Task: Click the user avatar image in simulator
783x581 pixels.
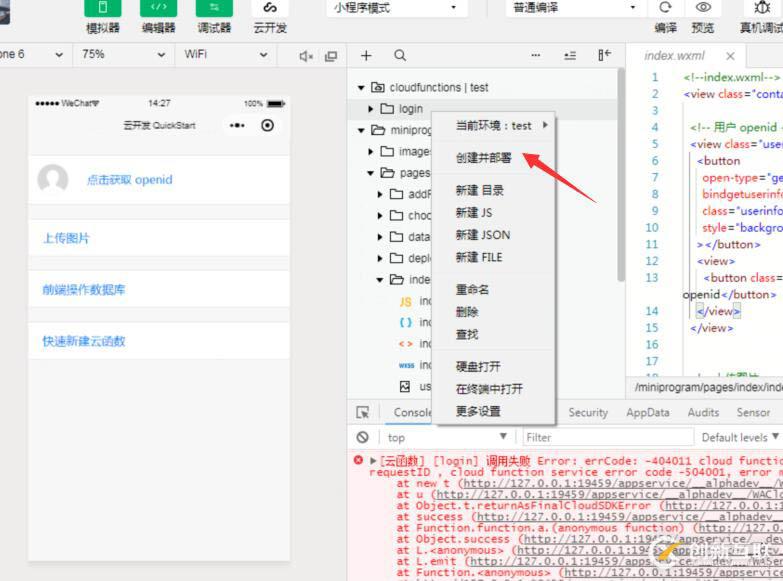Action: point(53,179)
